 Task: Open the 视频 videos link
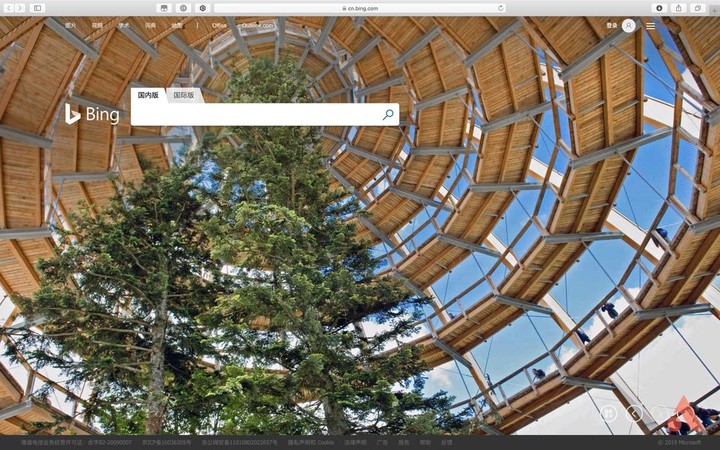tap(97, 25)
